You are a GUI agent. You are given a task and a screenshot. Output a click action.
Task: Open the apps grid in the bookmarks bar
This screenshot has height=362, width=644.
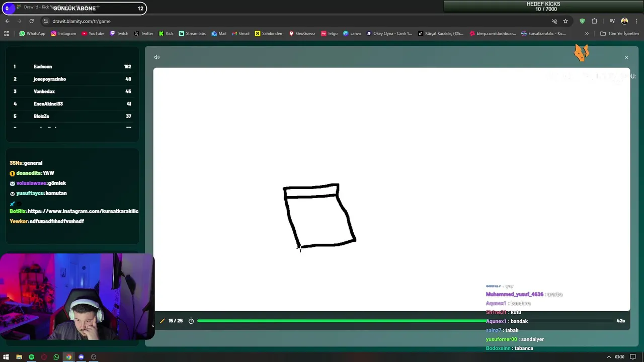(7, 34)
